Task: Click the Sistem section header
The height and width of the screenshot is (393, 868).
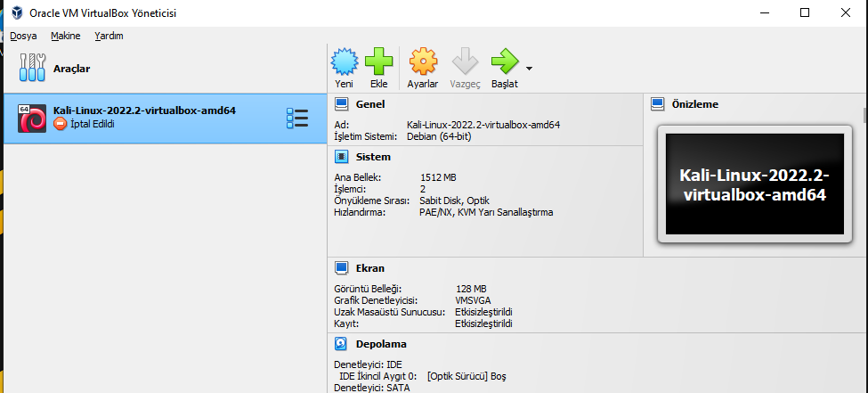Action: tap(373, 157)
